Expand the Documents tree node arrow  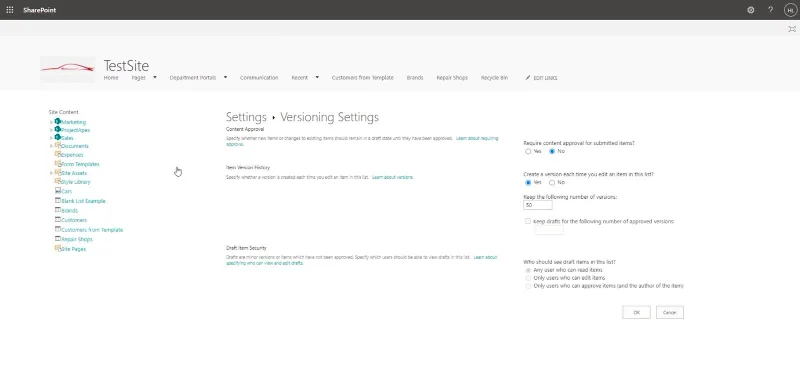click(x=52, y=146)
